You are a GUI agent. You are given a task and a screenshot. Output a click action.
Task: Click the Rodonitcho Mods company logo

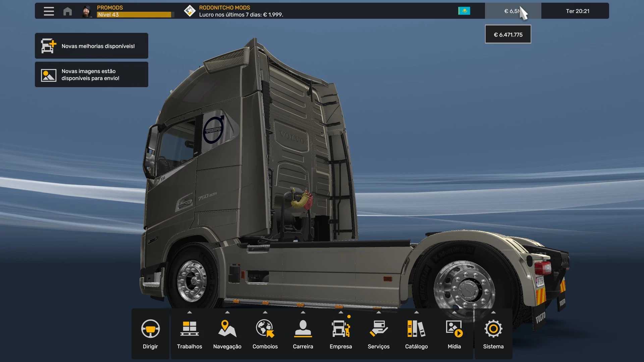[x=190, y=11]
